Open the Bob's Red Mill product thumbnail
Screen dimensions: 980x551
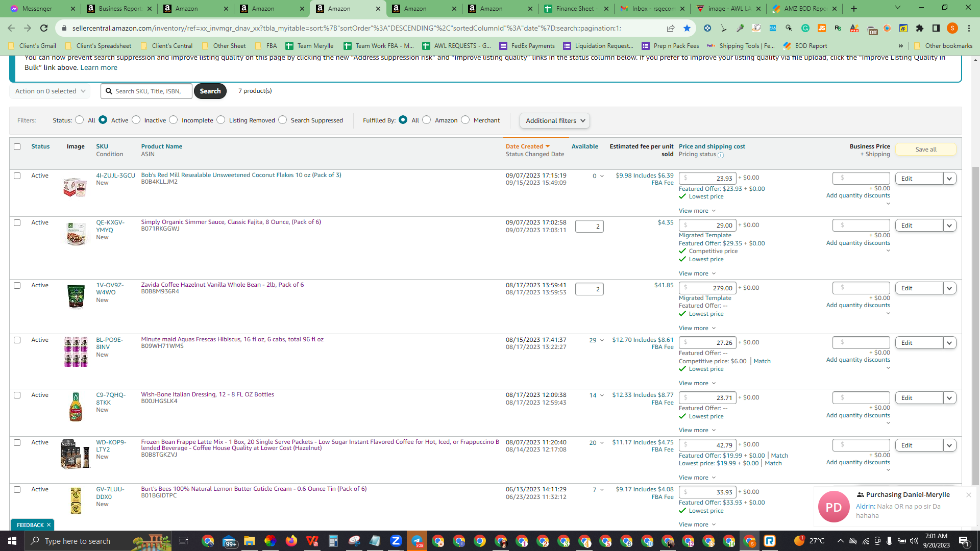click(76, 187)
